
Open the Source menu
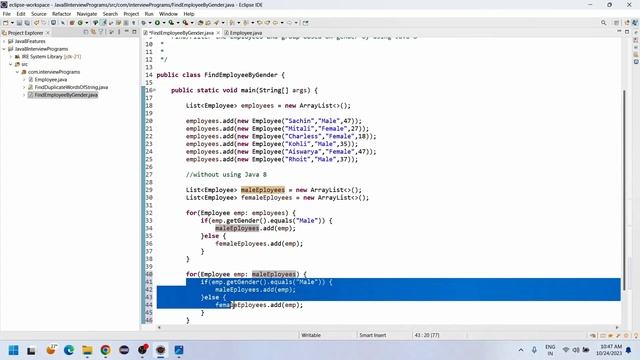coord(39,14)
